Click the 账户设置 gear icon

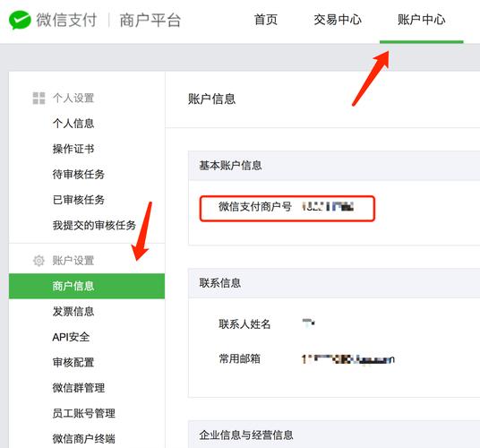tap(39, 261)
